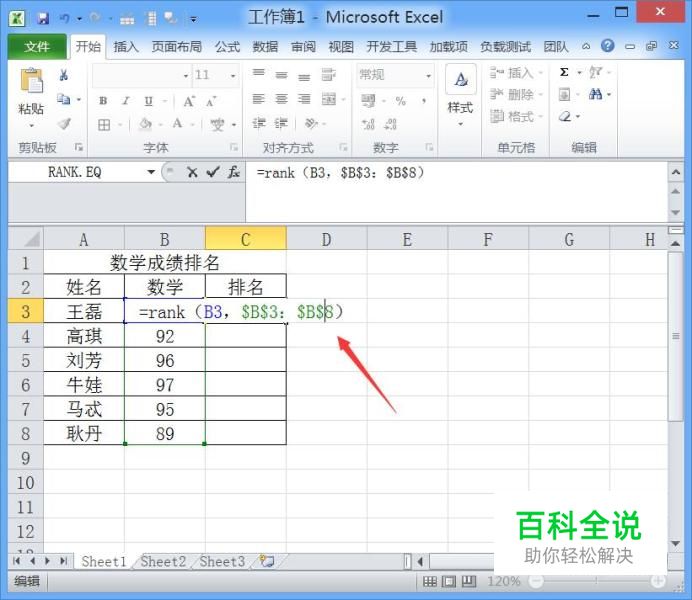Toggle center text alignment

pyautogui.click(x=281, y=99)
